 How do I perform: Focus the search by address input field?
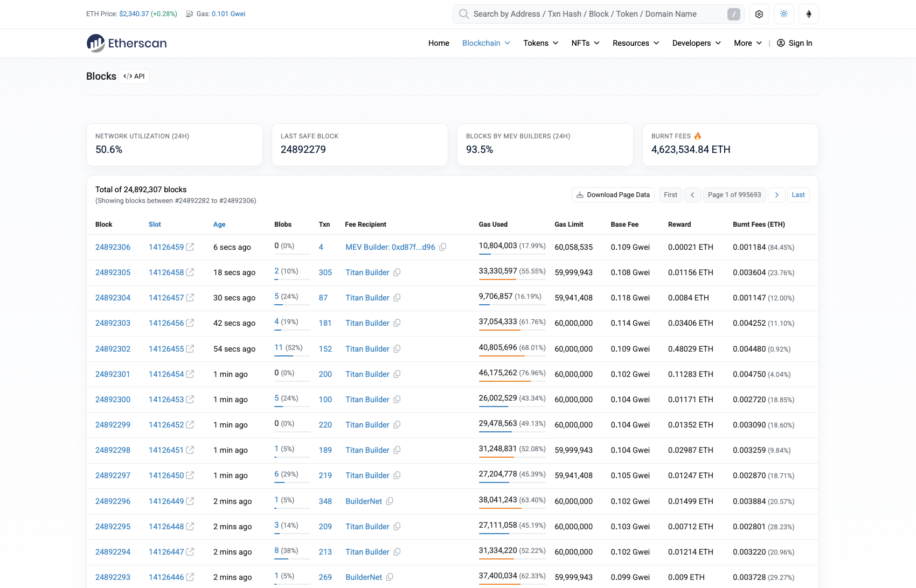(x=598, y=14)
